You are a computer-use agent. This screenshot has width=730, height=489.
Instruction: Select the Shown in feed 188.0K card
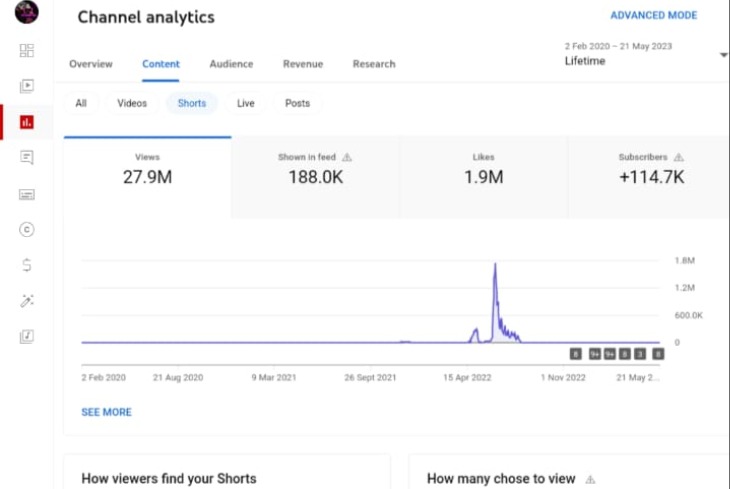coord(315,177)
